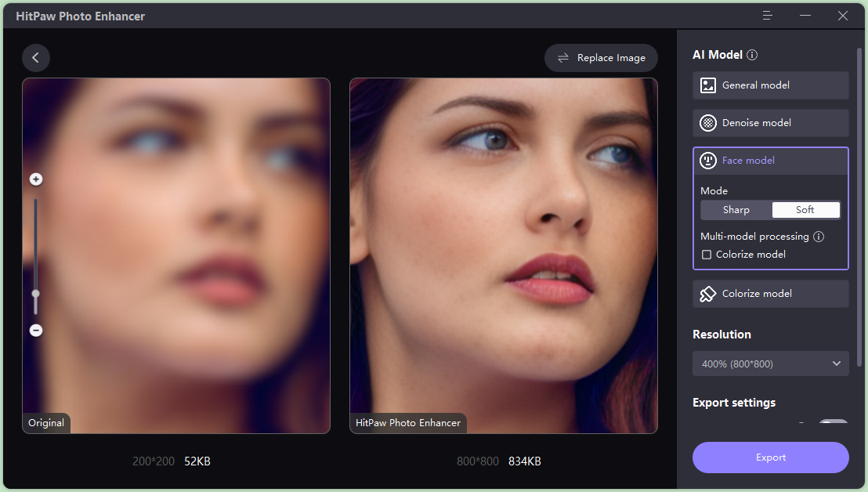Image resolution: width=868 pixels, height=492 pixels.
Task: Select the Face model option
Action: click(771, 161)
